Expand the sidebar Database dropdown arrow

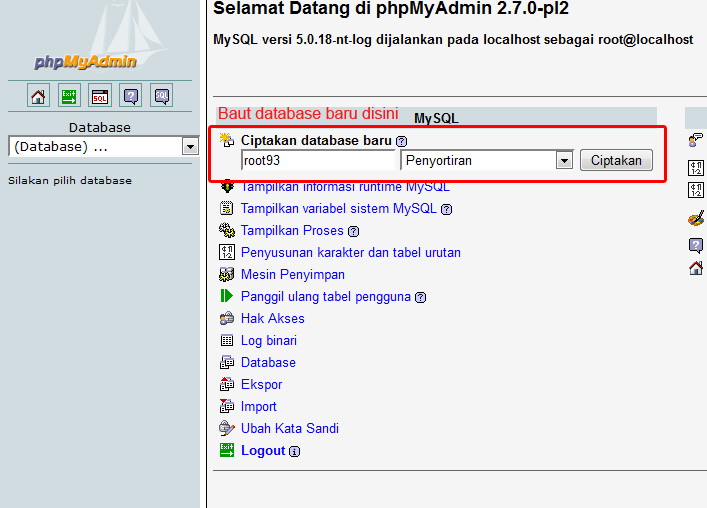point(190,146)
